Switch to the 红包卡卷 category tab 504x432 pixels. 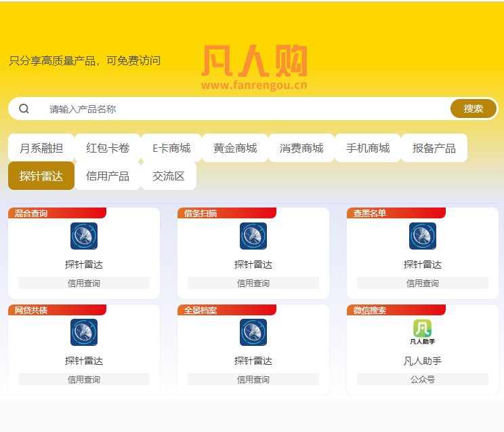(x=108, y=148)
